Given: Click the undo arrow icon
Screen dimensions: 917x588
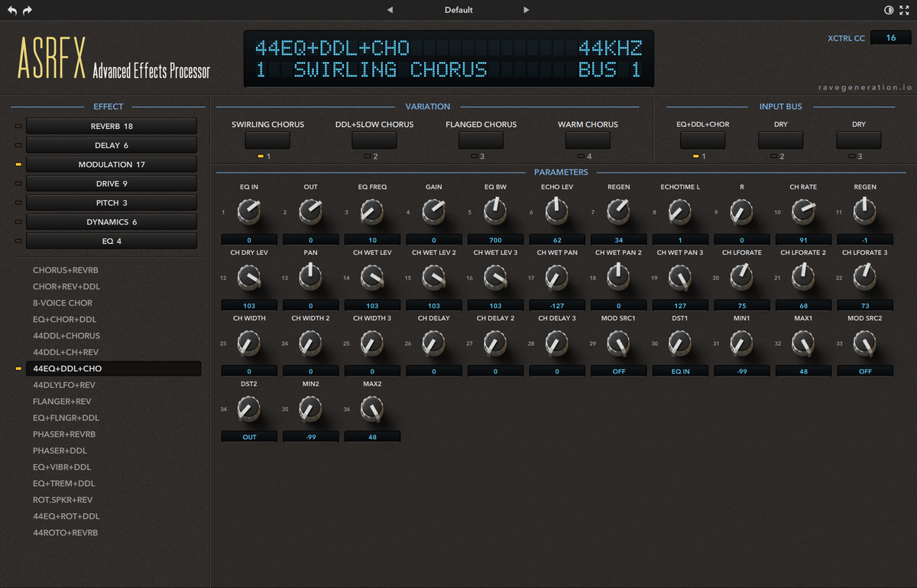Looking at the screenshot, I should click(12, 11).
